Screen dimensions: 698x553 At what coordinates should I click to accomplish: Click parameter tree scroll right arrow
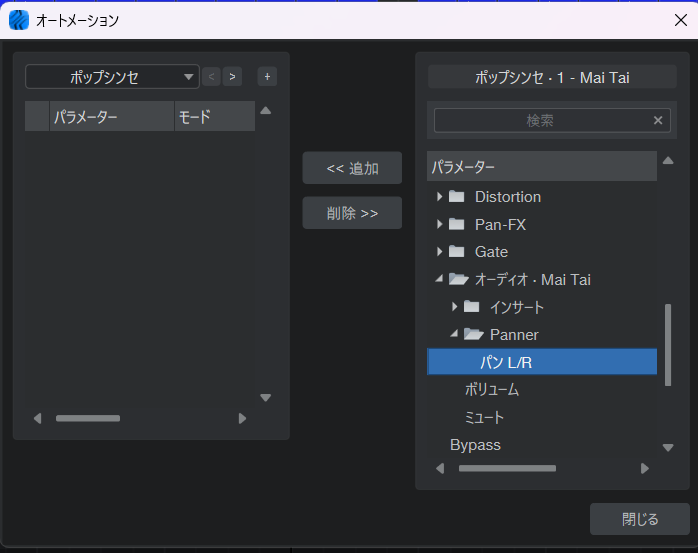click(645, 468)
